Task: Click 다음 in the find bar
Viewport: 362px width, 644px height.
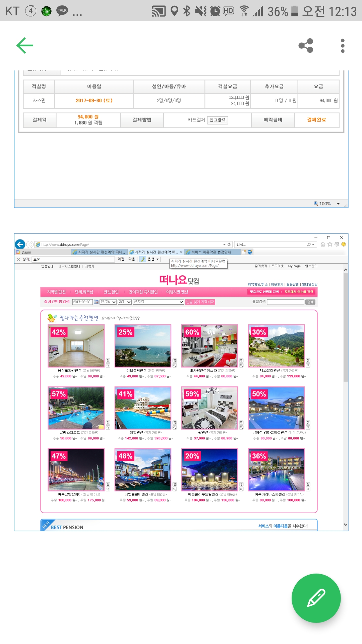Action: point(132,259)
